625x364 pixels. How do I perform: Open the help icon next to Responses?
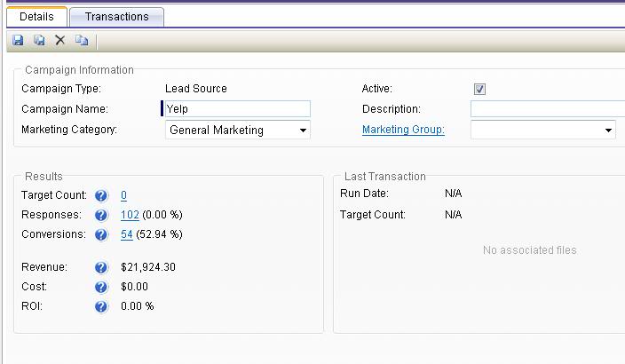tap(101, 215)
